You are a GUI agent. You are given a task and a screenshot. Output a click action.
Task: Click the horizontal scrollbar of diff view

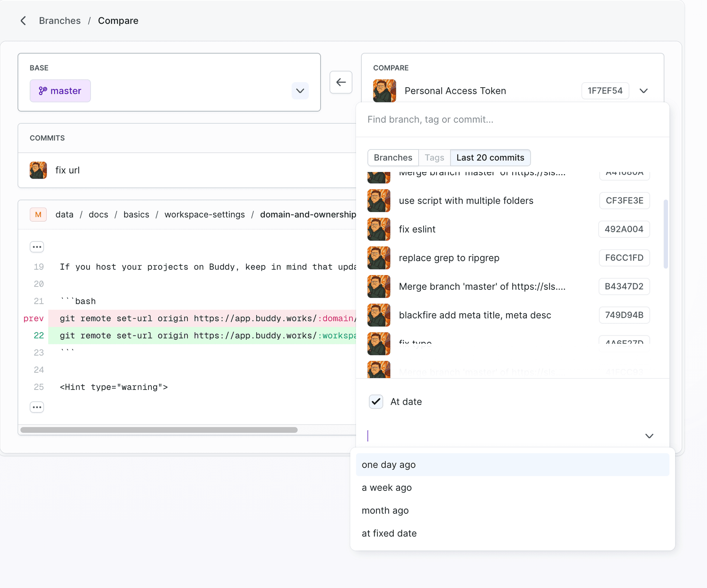(x=159, y=430)
